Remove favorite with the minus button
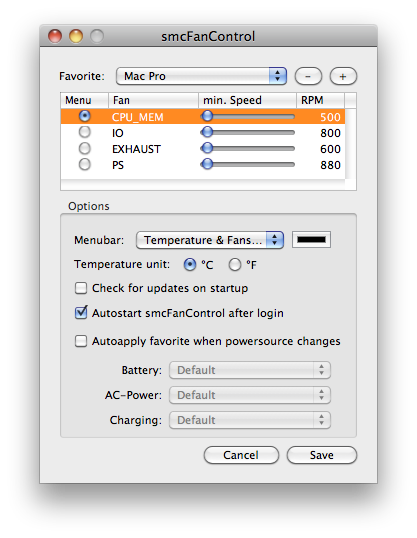 pyautogui.click(x=308, y=76)
